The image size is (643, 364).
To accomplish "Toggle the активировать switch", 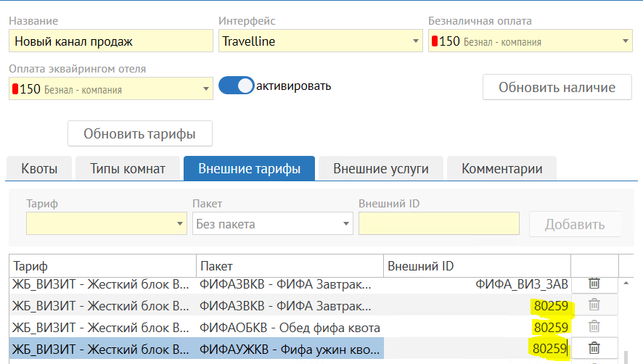I will pos(237,86).
